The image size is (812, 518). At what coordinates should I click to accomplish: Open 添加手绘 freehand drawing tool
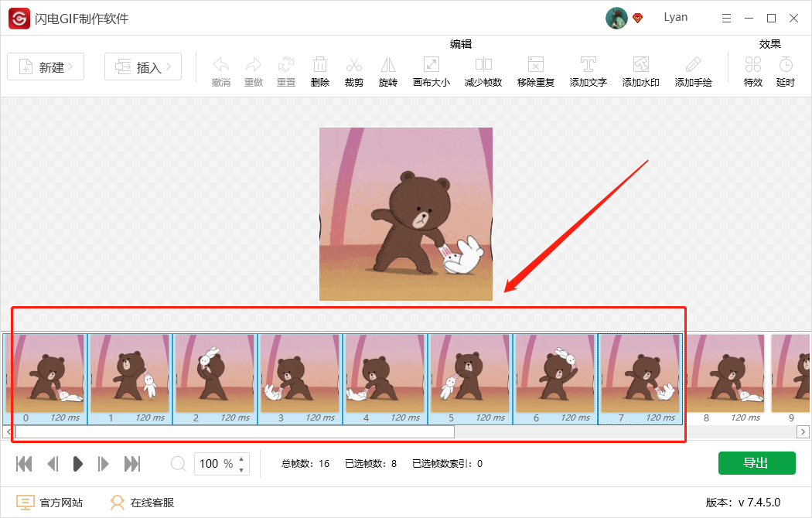click(x=694, y=71)
